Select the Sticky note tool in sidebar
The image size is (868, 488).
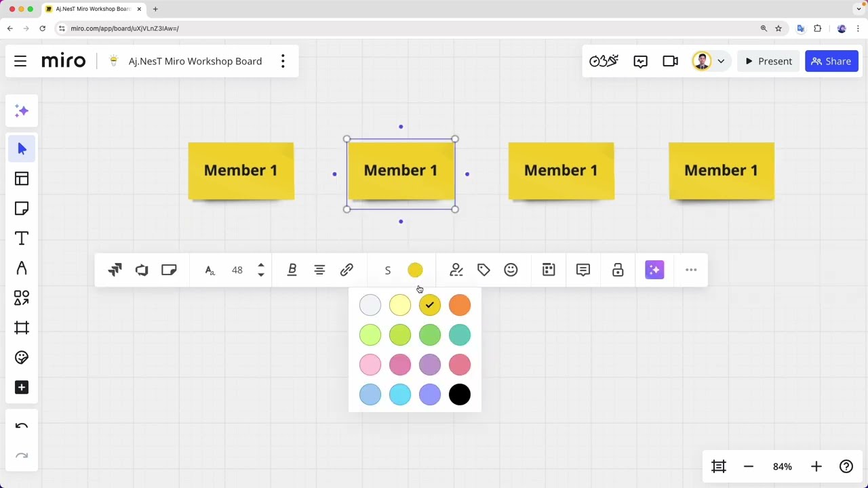(22, 208)
